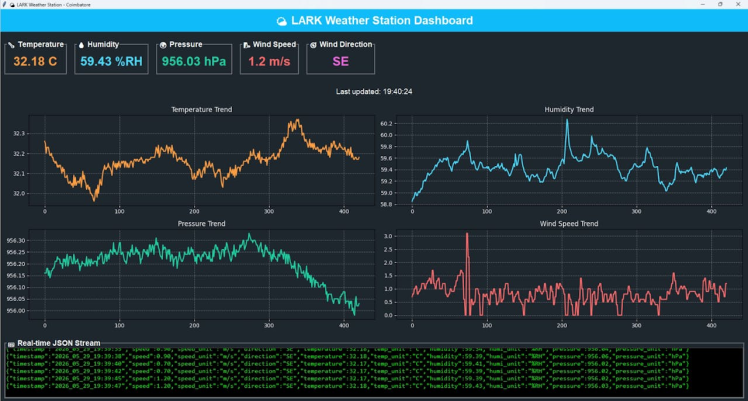Select the 32.18 C temperature reading
Screen dimensions: 748x401
point(35,62)
